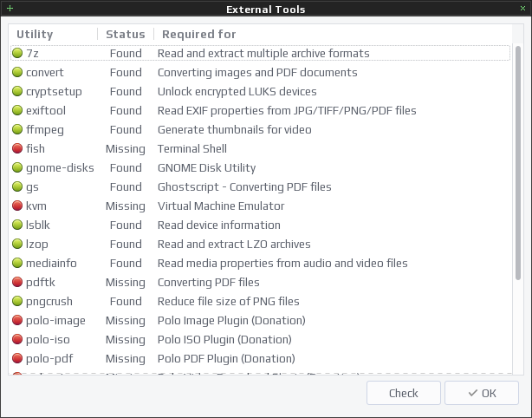The height and width of the screenshot is (418, 532).
Task: Click the green status dot beside cryptsetup
Action: tap(17, 91)
